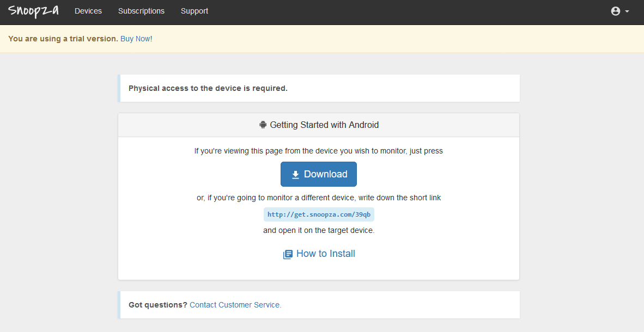Open the user account dropdown

tap(620, 11)
